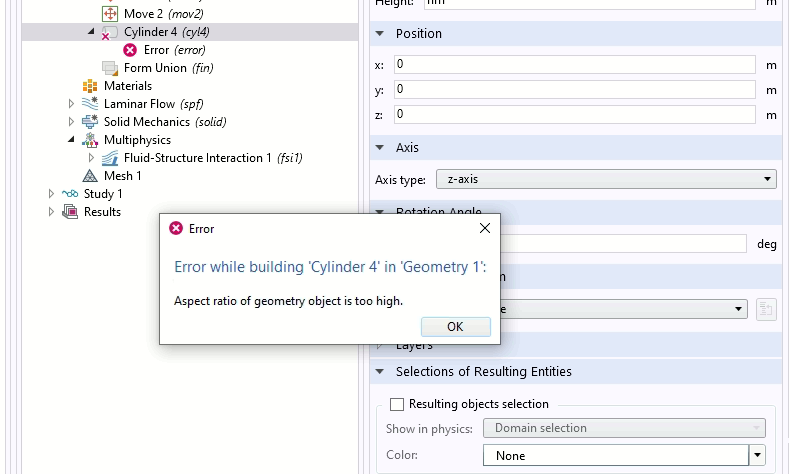Collapse the Position section header
This screenshot has width=789, height=474.
pyautogui.click(x=379, y=34)
